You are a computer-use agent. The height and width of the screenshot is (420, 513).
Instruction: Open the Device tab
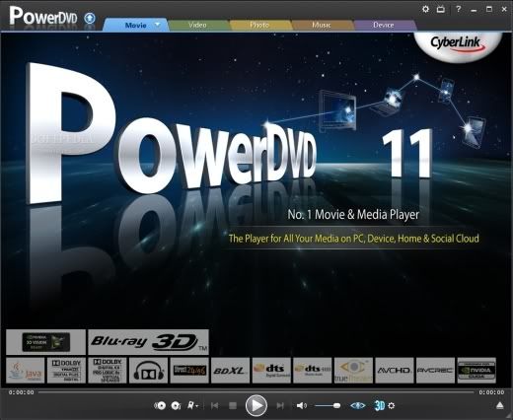click(384, 26)
